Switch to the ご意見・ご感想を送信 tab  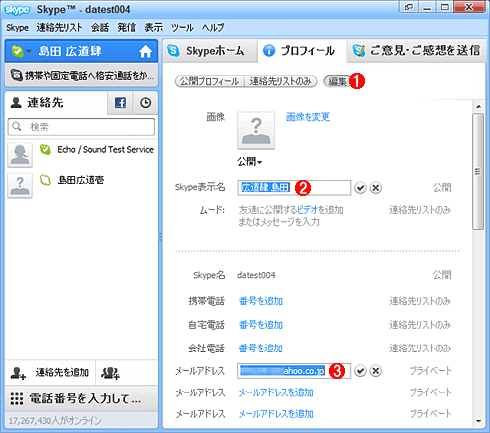[x=416, y=51]
